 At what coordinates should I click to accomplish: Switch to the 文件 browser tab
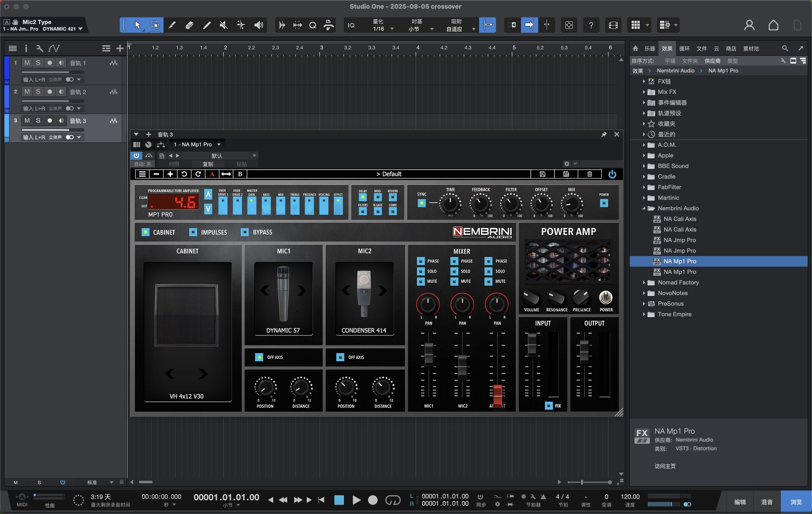pos(702,49)
